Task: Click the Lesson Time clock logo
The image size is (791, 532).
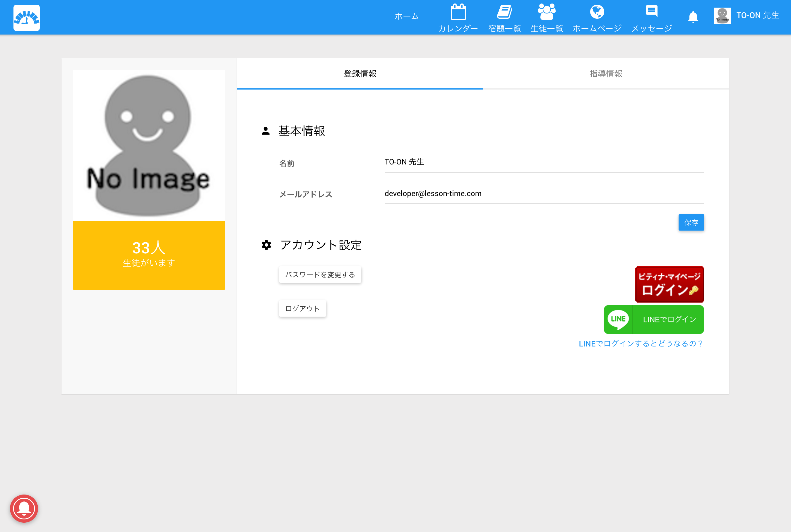Action: pyautogui.click(x=26, y=18)
